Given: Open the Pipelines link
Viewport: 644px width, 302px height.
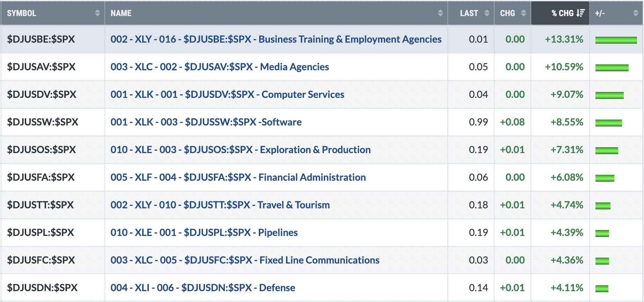Looking at the screenshot, I should pyautogui.click(x=204, y=232).
